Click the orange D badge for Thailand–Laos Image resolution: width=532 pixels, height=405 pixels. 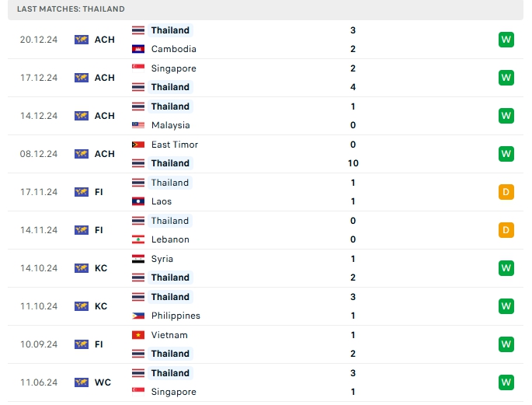pyautogui.click(x=506, y=192)
